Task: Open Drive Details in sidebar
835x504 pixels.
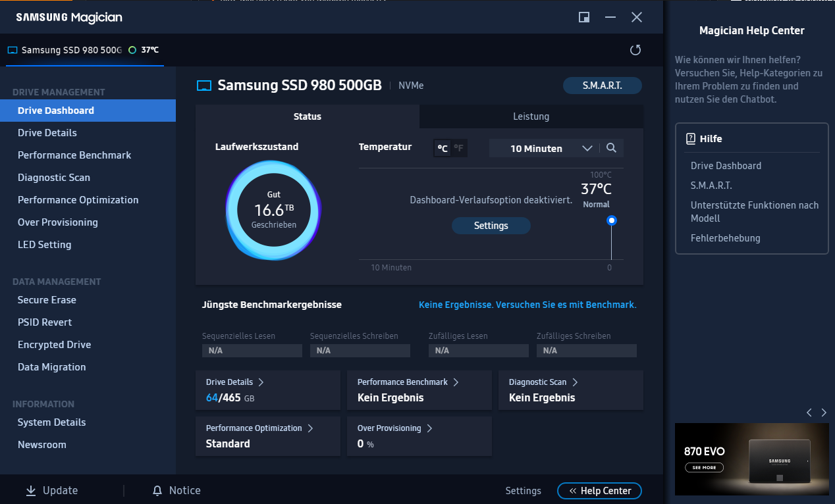Action: pos(88,133)
